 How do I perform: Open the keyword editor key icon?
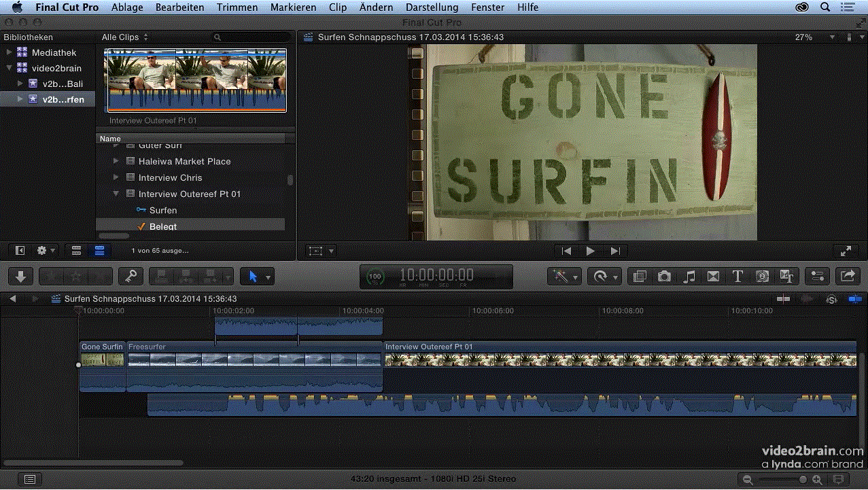click(130, 277)
